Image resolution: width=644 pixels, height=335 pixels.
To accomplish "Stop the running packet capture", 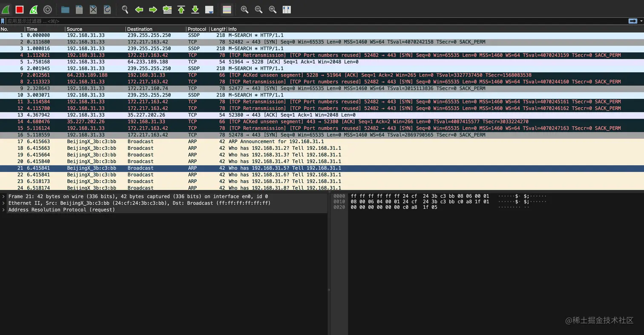I will click(20, 9).
